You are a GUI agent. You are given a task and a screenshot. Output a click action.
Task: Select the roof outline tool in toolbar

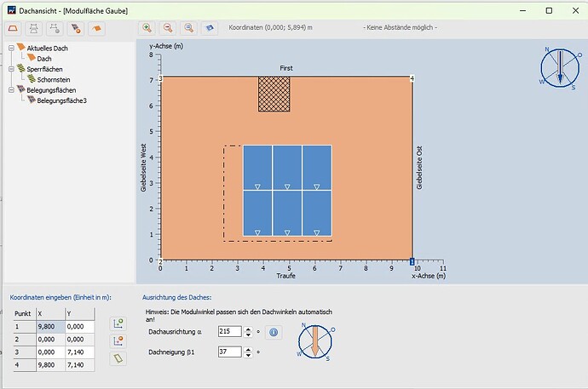point(13,28)
